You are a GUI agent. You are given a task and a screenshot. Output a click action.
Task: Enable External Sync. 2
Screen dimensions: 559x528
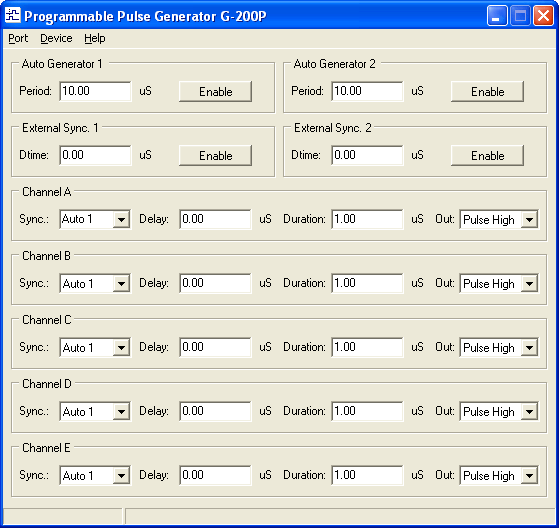tap(487, 155)
